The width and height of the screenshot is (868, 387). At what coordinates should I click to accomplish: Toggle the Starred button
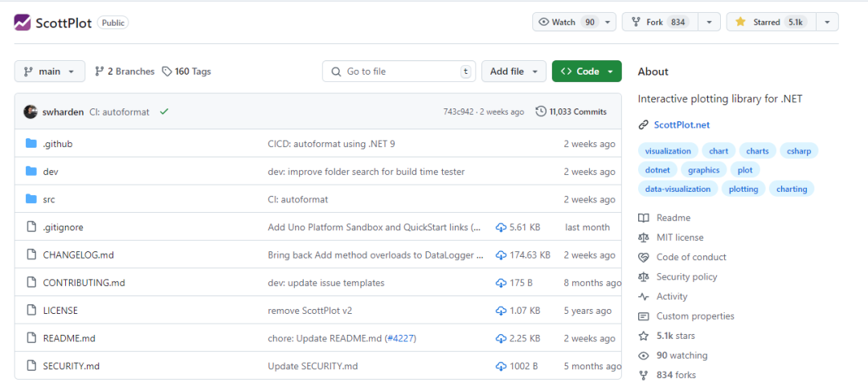click(769, 22)
